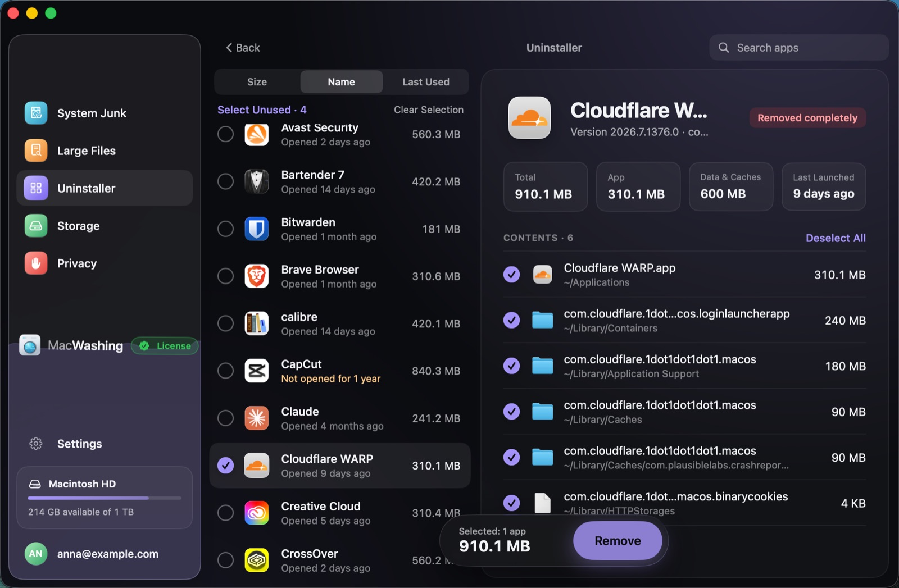Click the Bartender 7 app icon

(257, 181)
